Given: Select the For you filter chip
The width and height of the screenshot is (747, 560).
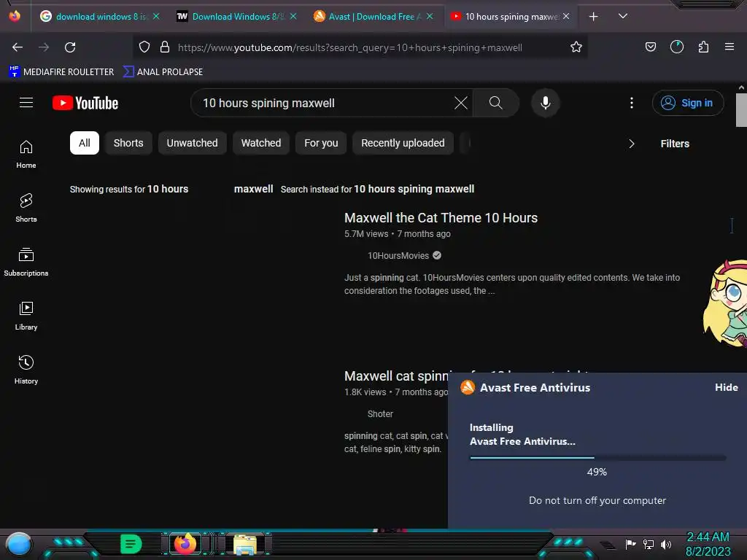Looking at the screenshot, I should [x=321, y=143].
